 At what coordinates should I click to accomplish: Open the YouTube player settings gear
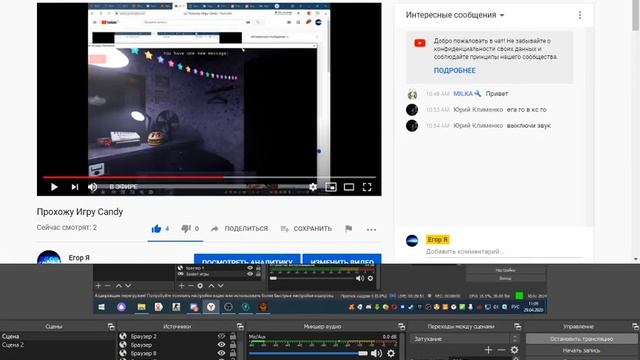coord(313,187)
